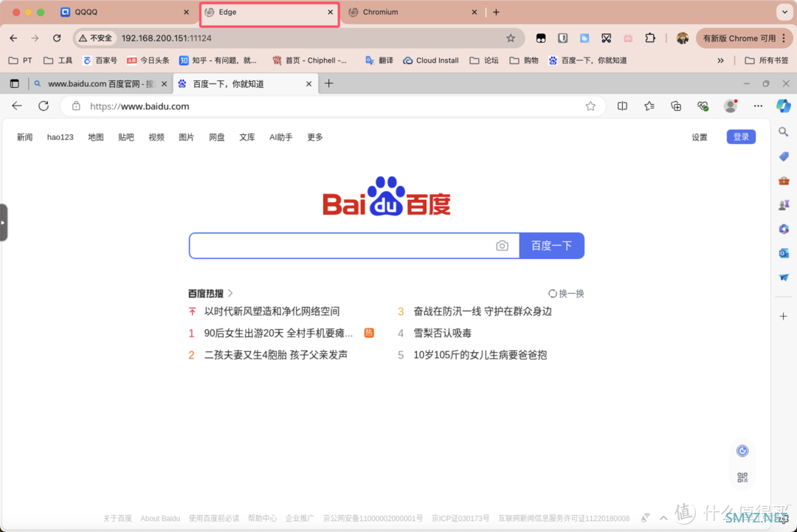Open Baidu 地图 navigation link
Viewport: 797px width, 532px height.
[x=95, y=137]
